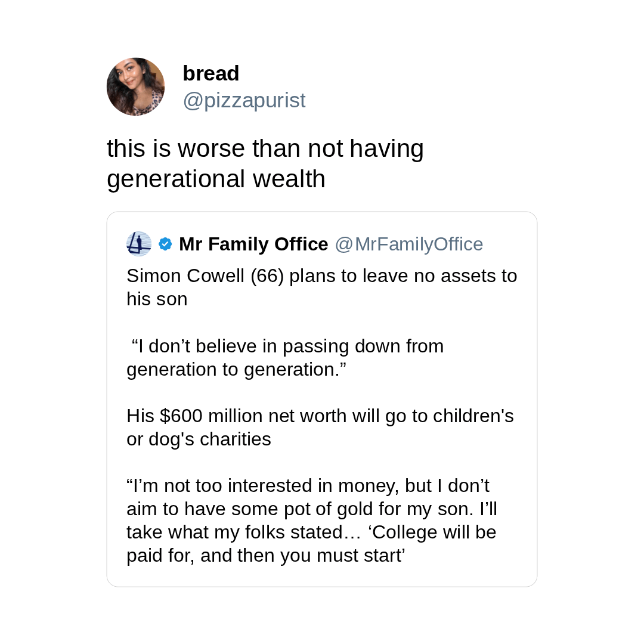Click the @MrFamilyOffice handle
Screen dimensions: 644x644
[408, 244]
